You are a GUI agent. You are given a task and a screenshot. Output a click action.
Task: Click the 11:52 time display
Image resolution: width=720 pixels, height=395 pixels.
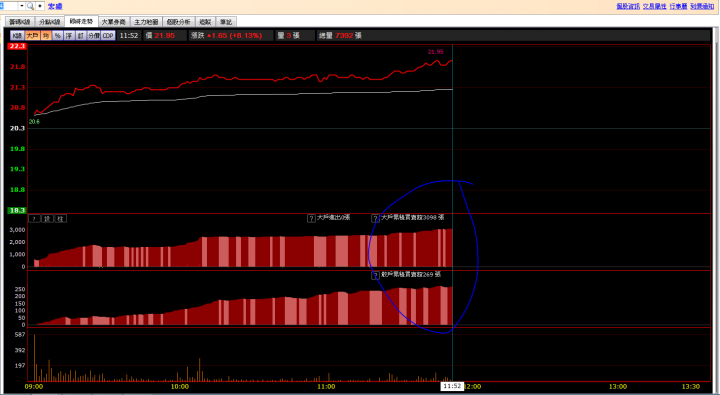pos(129,35)
